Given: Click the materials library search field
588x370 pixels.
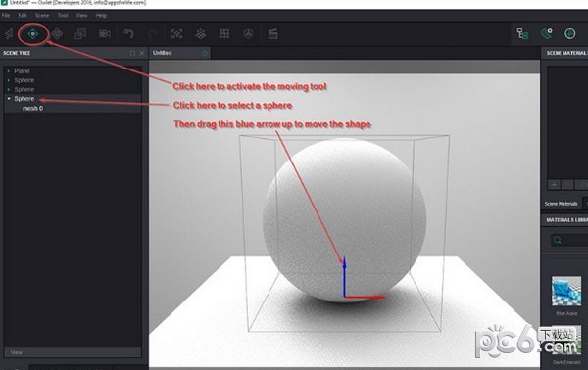Looking at the screenshot, I should tap(569, 240).
